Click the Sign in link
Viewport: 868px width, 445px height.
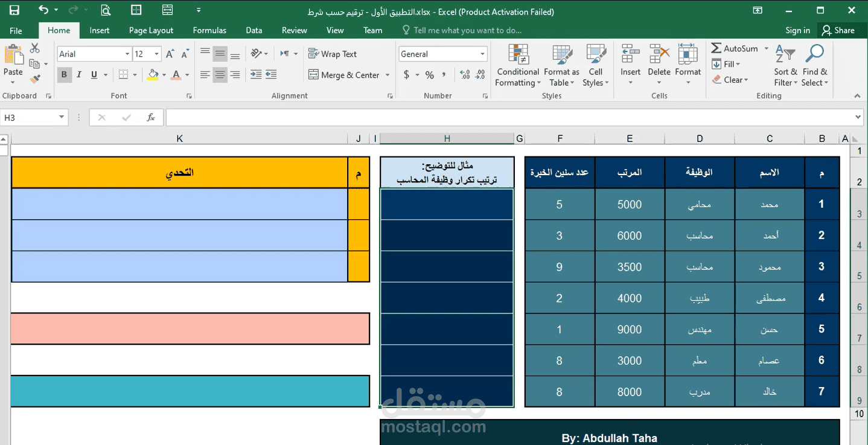[797, 30]
